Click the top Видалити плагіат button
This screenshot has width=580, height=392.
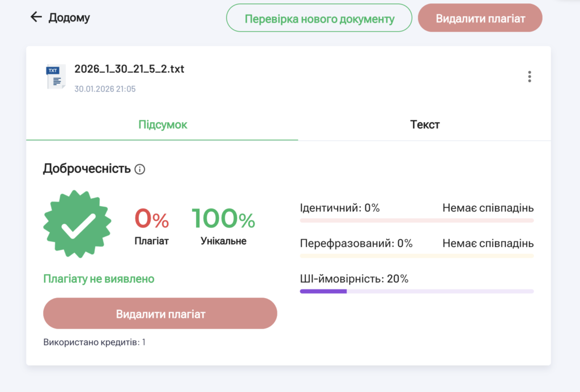coord(480,18)
